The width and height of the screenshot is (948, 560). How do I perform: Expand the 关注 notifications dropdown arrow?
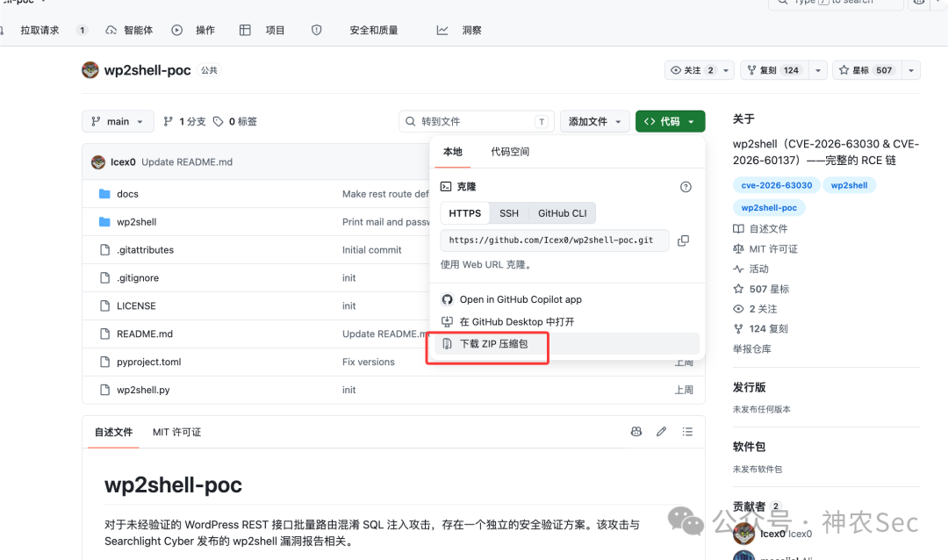click(x=726, y=70)
